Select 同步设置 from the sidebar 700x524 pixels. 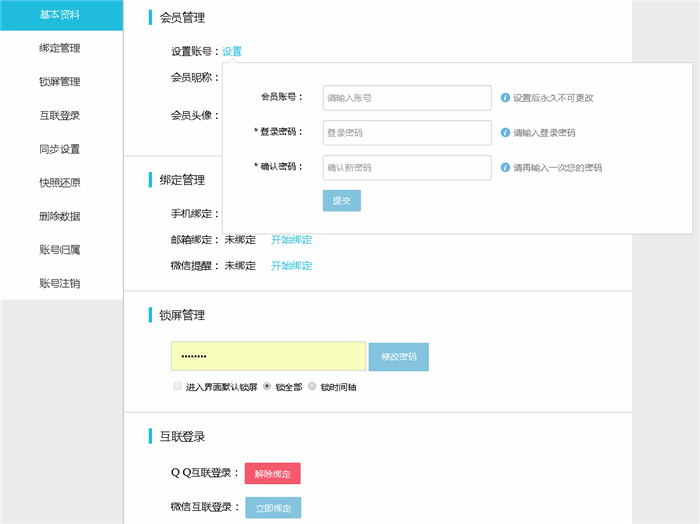point(60,149)
